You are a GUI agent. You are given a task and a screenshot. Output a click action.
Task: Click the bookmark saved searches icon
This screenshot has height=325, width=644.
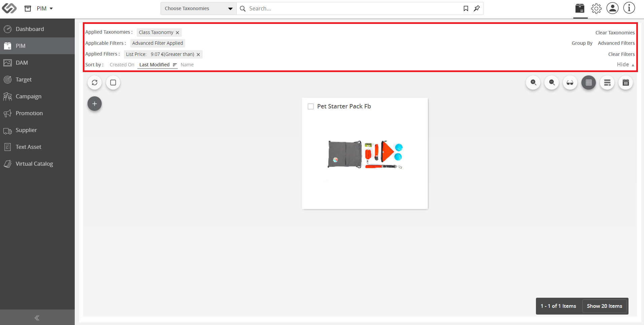pyautogui.click(x=466, y=8)
